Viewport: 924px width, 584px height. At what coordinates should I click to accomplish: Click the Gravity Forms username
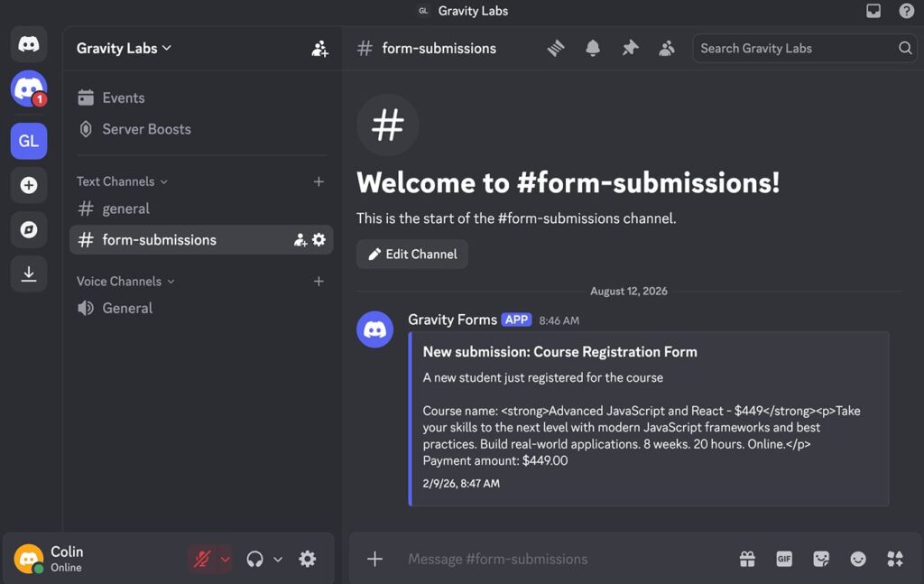click(452, 320)
